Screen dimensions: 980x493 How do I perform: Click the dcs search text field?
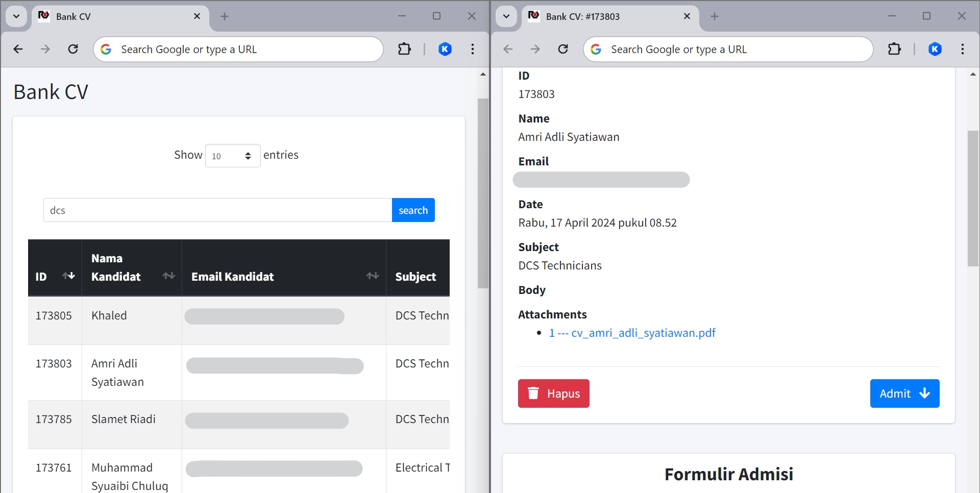[217, 210]
